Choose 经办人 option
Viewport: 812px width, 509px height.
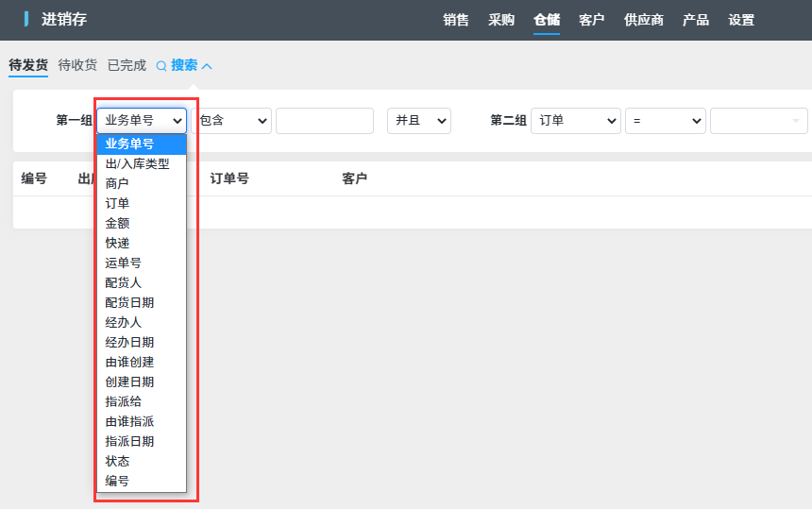[142, 323]
